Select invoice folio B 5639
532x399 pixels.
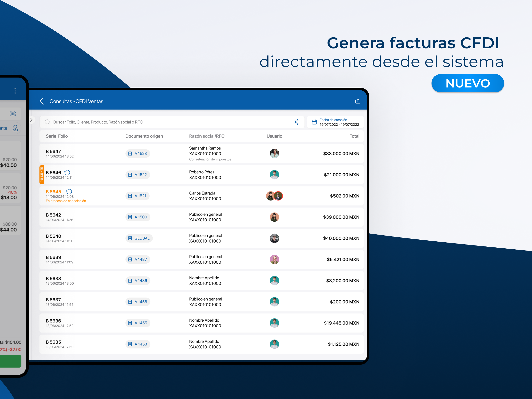point(53,257)
